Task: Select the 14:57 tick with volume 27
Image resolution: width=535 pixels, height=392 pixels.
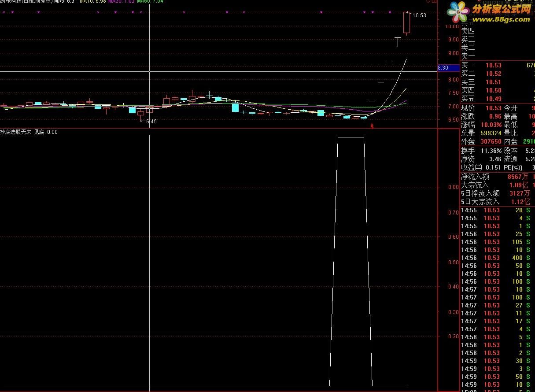Action: coord(498,305)
